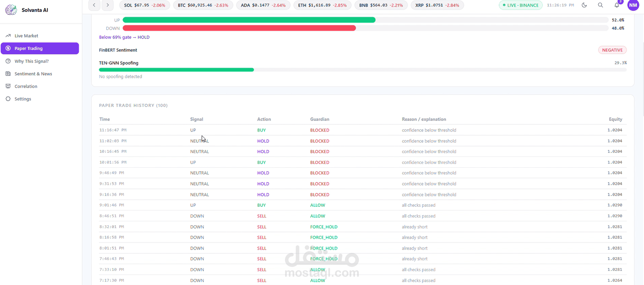This screenshot has width=644, height=285.
Task: Toggle dark mode moon icon
Action: point(584,5)
